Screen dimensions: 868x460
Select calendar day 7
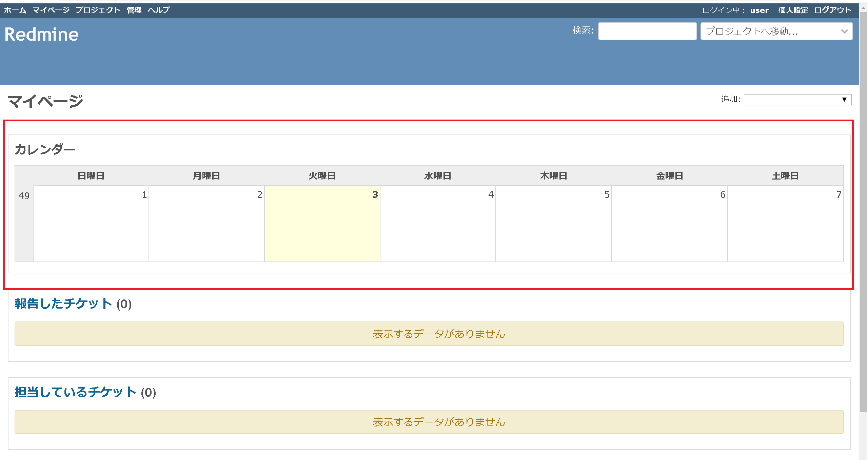(786, 224)
